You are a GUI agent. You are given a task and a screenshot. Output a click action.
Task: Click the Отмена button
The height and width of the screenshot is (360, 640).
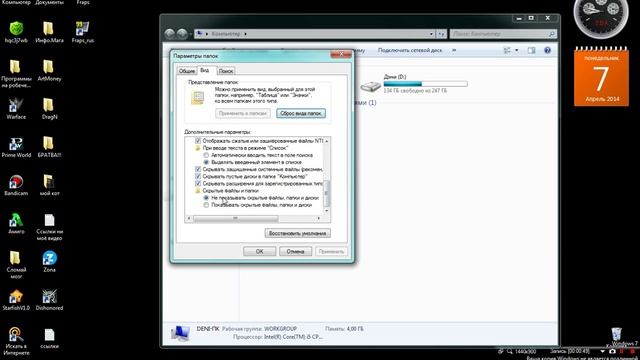coord(295,251)
